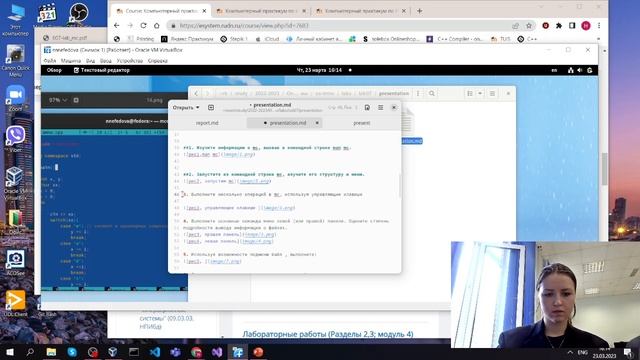Screen dimensions: 640x360
Task: Open Chrome's side panel icon
Action: (x=572, y=26)
